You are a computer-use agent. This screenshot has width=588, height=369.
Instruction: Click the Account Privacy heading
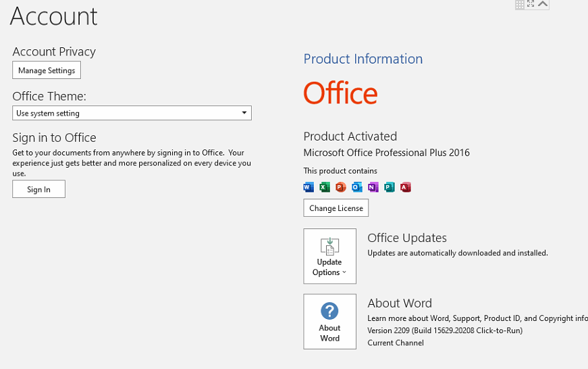54,51
